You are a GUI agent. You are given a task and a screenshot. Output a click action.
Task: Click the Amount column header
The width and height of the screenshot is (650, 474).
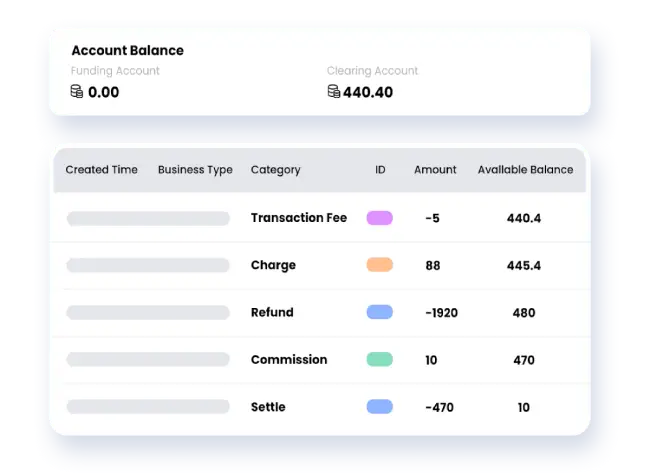coord(435,170)
